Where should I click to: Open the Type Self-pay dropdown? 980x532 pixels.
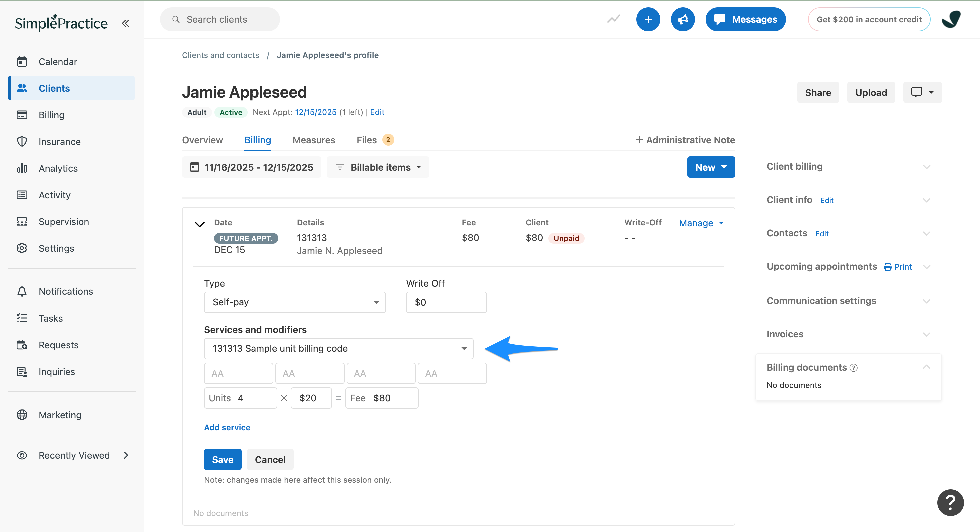coord(295,302)
